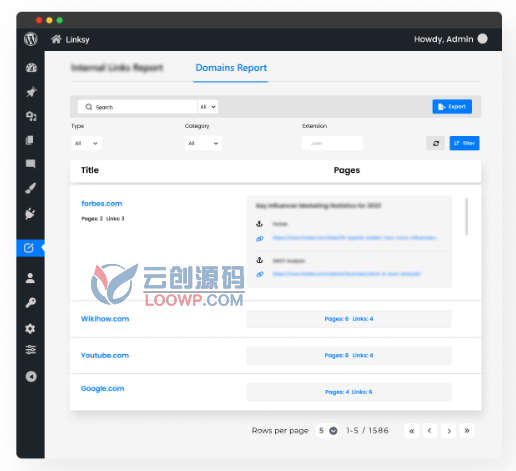Open the Comments sidebar icon
Viewport: 516px width, 471px height.
[x=31, y=163]
